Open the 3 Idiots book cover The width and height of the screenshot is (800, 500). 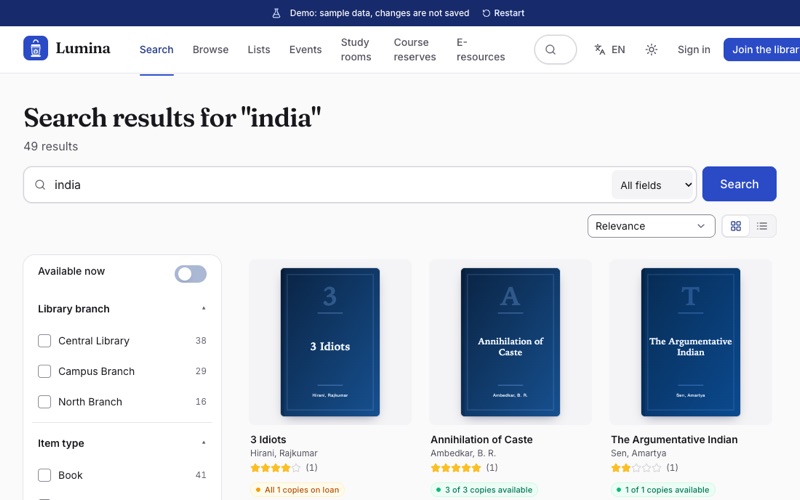click(330, 342)
